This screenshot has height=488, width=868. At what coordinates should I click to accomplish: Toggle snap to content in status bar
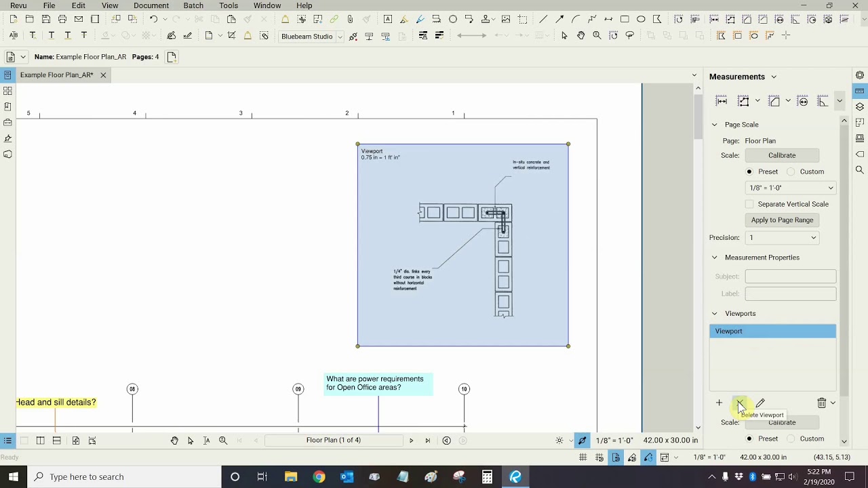click(x=616, y=457)
